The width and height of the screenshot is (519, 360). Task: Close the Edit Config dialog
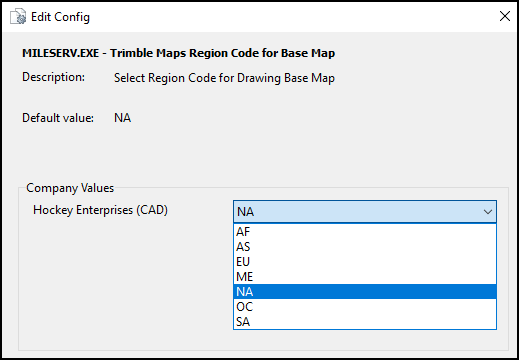(x=505, y=16)
